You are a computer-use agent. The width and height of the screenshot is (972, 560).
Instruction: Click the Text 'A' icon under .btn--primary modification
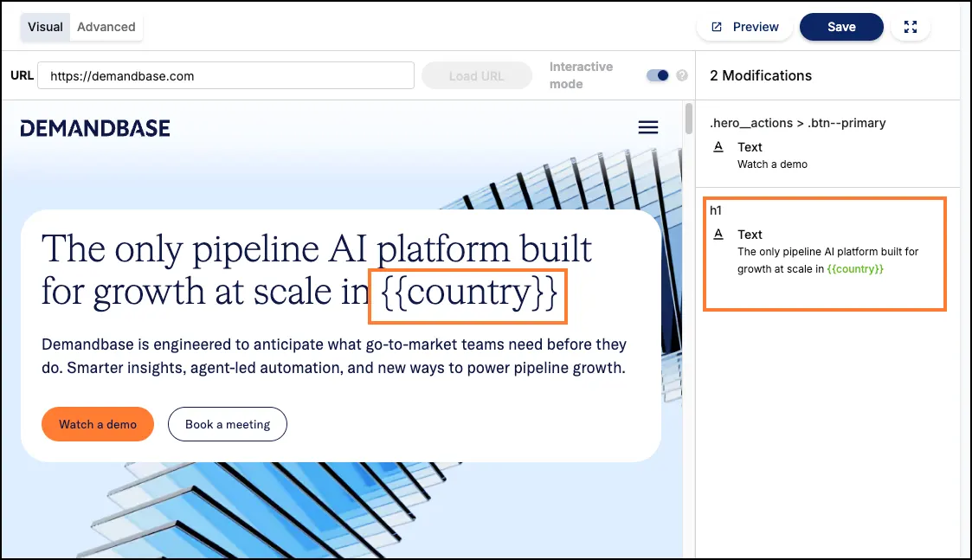click(718, 147)
